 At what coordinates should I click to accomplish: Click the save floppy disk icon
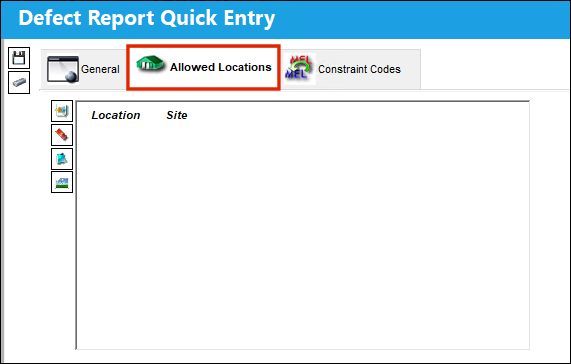point(19,58)
